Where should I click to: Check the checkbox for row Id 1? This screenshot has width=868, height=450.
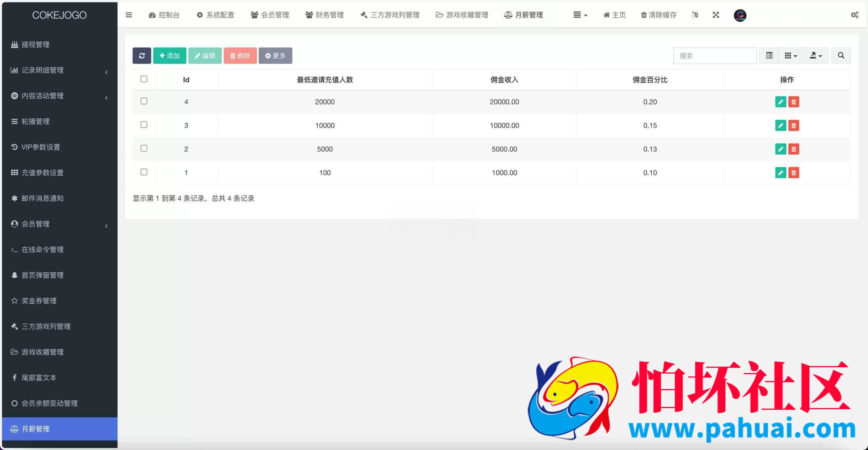144,172
